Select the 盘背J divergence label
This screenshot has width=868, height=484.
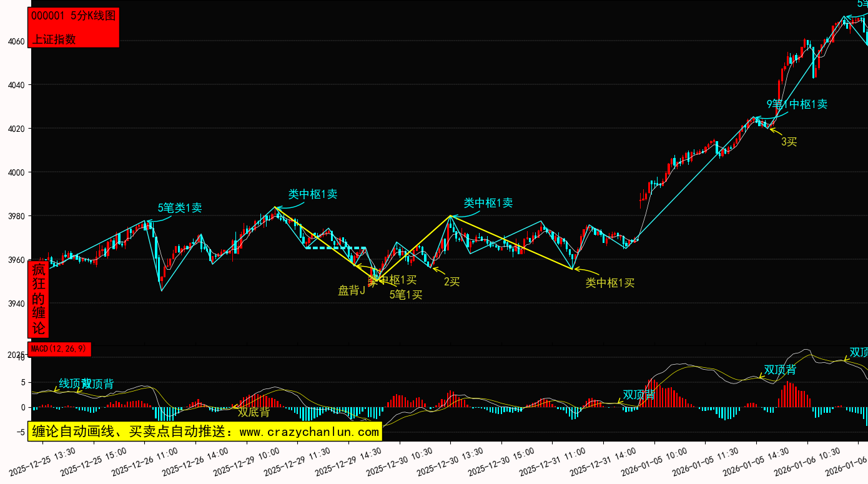click(x=352, y=290)
